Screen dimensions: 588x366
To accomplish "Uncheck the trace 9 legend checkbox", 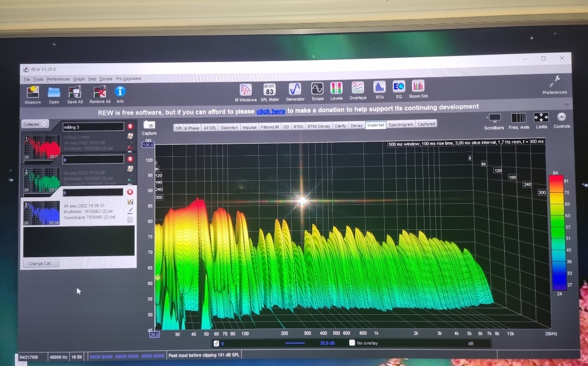I will click(x=217, y=343).
